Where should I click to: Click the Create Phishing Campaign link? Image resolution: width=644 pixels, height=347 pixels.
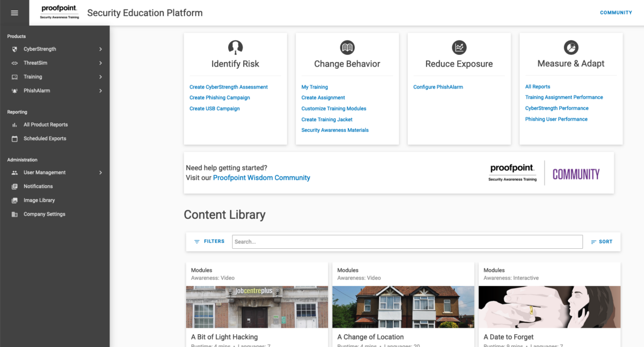pyautogui.click(x=219, y=98)
